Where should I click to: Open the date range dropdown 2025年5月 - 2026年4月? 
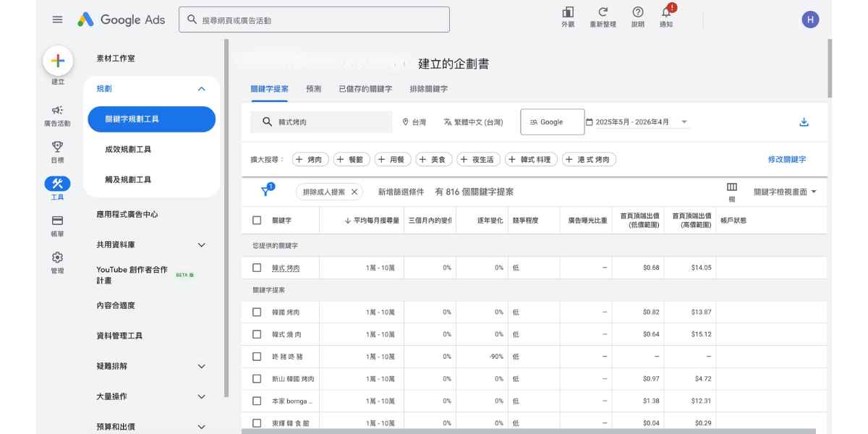pyautogui.click(x=637, y=122)
